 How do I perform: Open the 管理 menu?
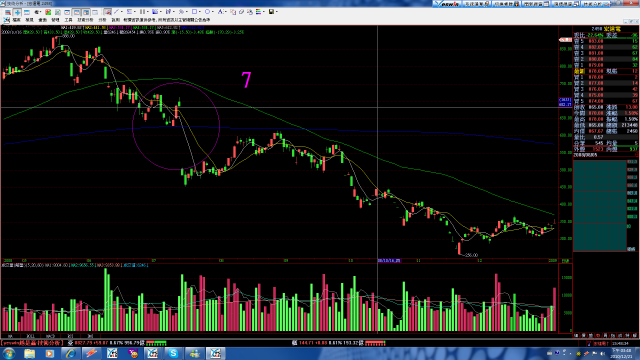pyautogui.click(x=56, y=20)
